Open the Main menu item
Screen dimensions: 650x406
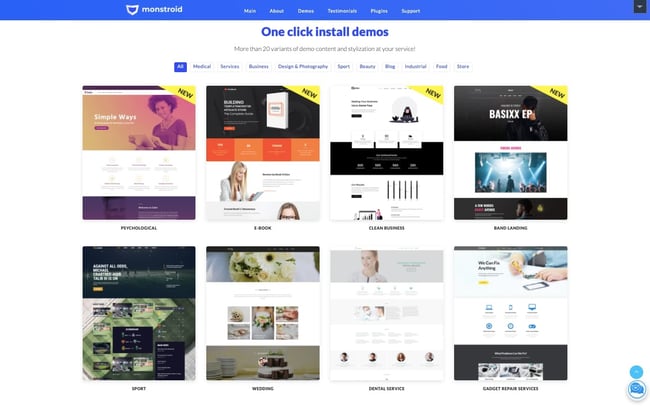[249, 11]
